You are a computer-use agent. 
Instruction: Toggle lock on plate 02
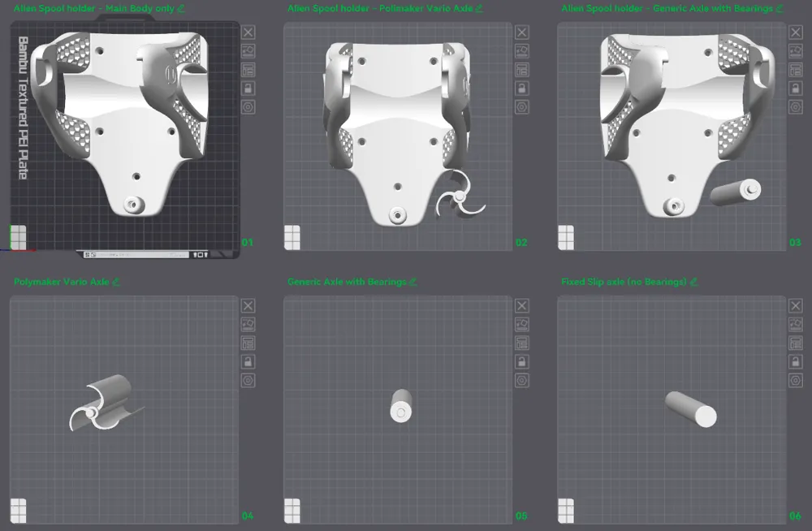(x=522, y=88)
